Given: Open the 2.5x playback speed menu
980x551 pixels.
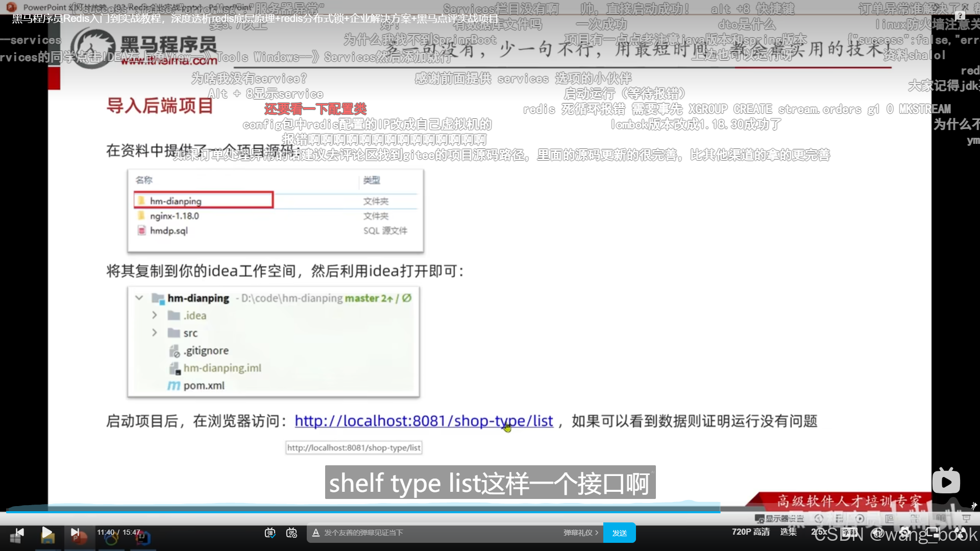Looking at the screenshot, I should point(819,532).
